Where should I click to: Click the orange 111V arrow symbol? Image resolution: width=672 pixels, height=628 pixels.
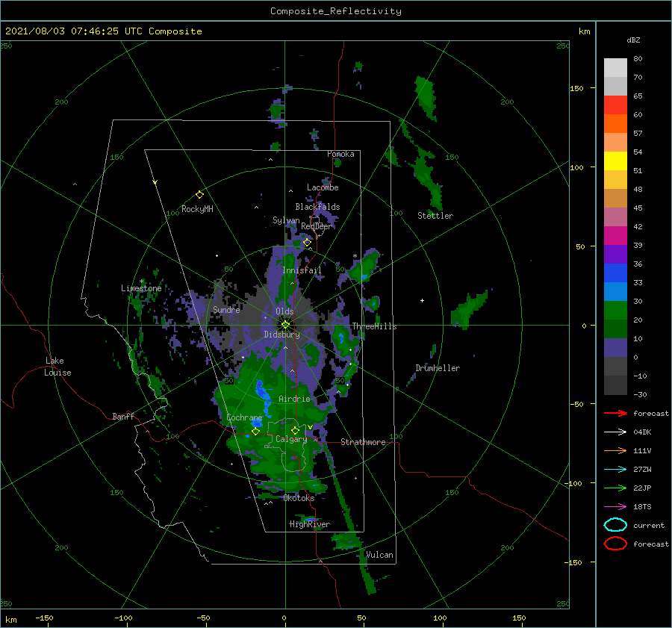[x=615, y=450]
